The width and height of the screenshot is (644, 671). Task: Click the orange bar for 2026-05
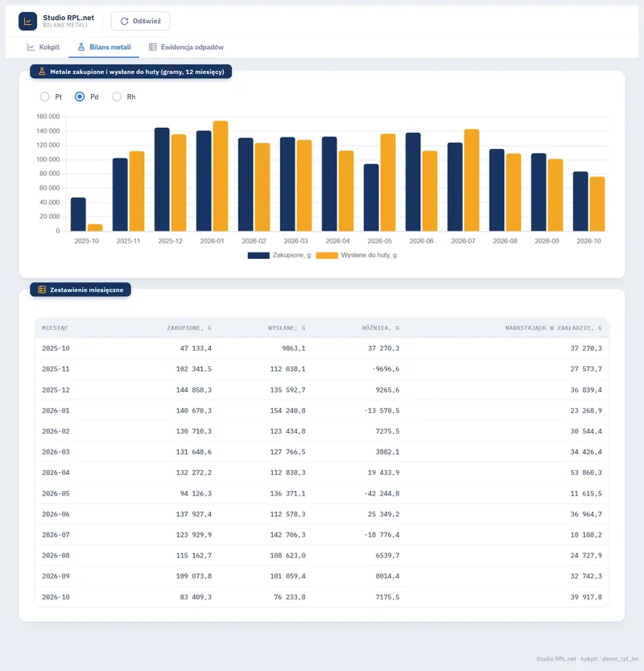pos(388,183)
